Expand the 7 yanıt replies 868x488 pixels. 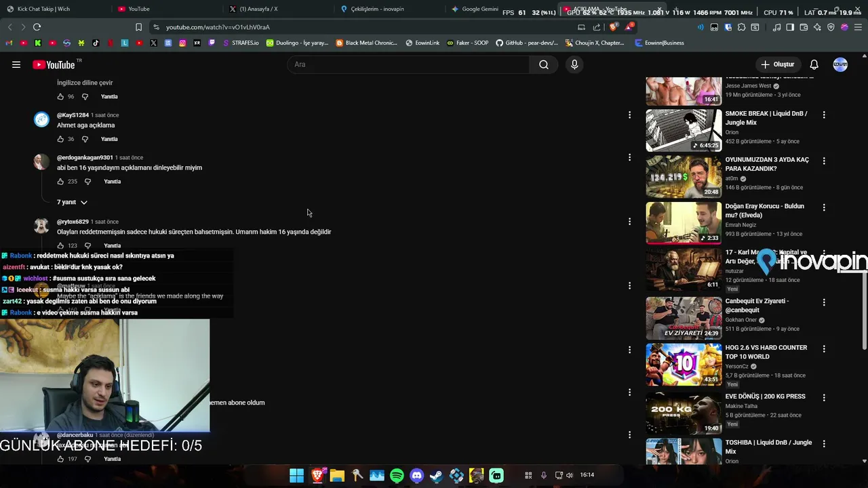[72, 202]
